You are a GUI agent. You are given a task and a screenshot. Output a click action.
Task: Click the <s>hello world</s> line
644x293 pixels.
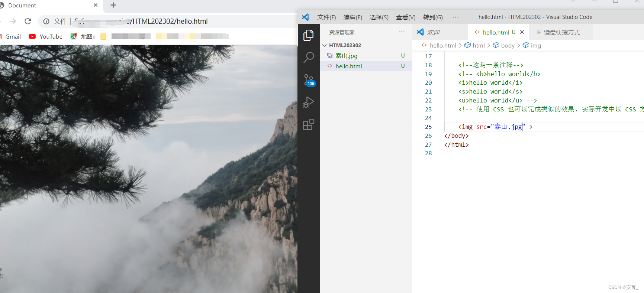490,92
